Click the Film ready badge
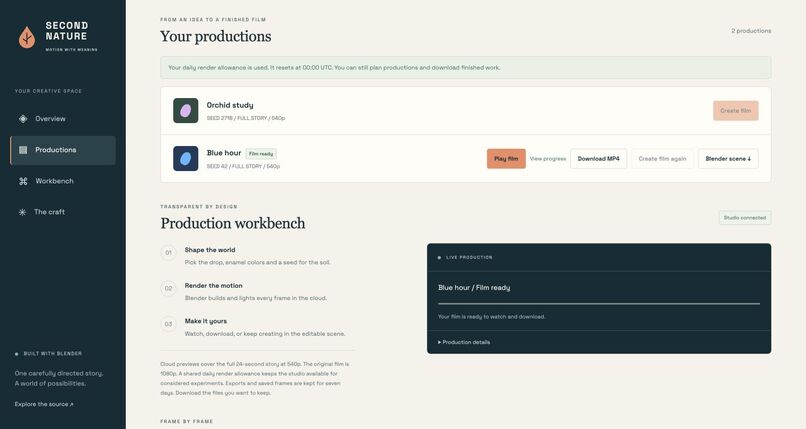 [261, 154]
